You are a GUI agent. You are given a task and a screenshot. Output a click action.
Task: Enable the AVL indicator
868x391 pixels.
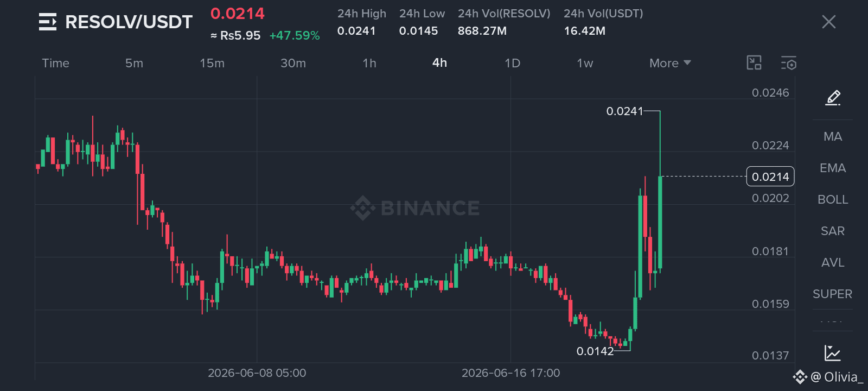click(833, 262)
